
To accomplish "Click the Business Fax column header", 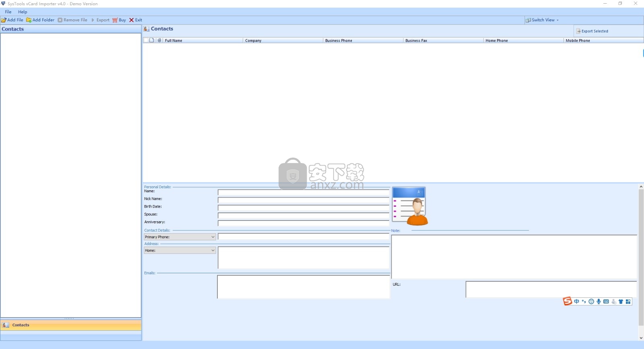I will click(x=443, y=40).
